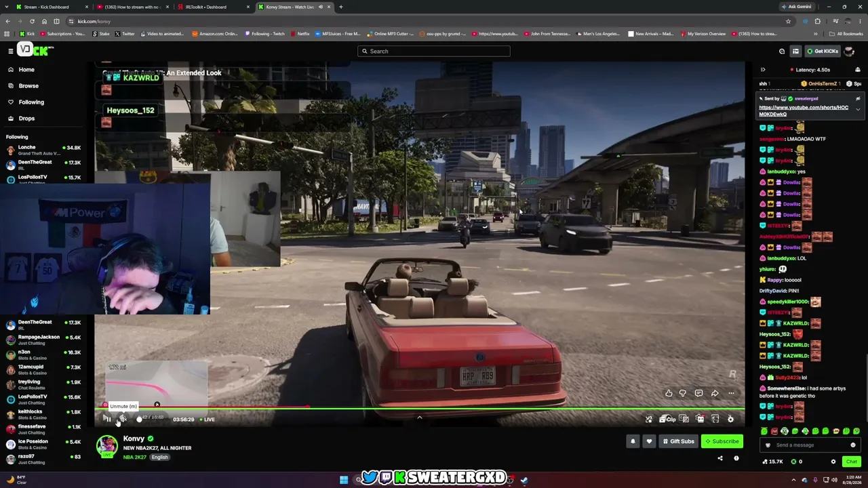Image resolution: width=868 pixels, height=488 pixels.
Task: Share the stream via share icon
Action: pyautogui.click(x=720, y=458)
